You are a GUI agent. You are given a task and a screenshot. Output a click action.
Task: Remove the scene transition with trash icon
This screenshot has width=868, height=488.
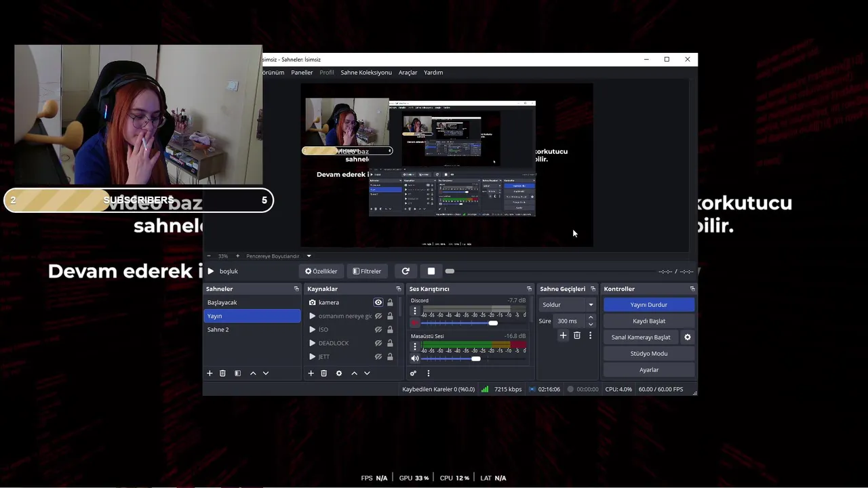[x=577, y=335]
